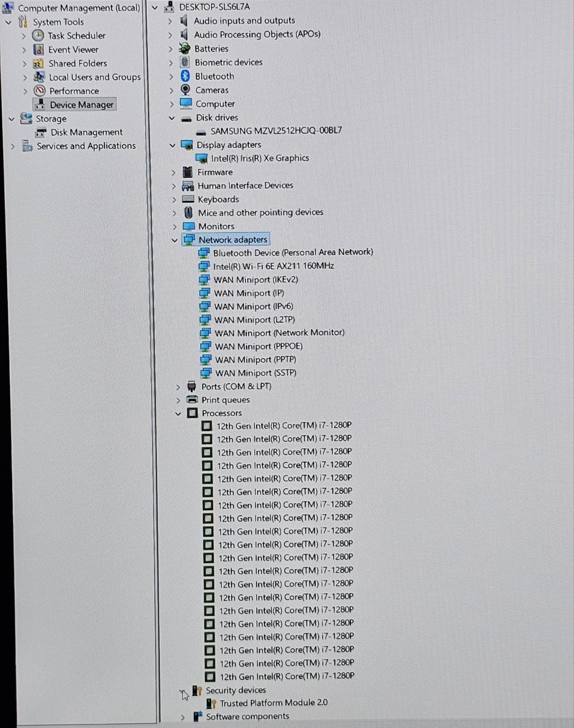Viewport: 574px width, 728px height.
Task: Click the Performance icon
Action: coord(40,91)
